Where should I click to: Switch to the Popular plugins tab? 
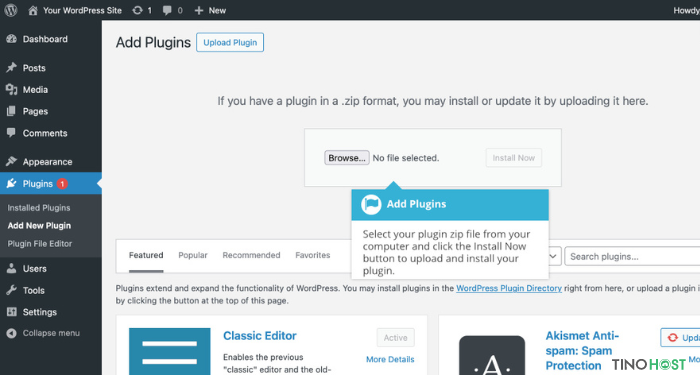193,255
